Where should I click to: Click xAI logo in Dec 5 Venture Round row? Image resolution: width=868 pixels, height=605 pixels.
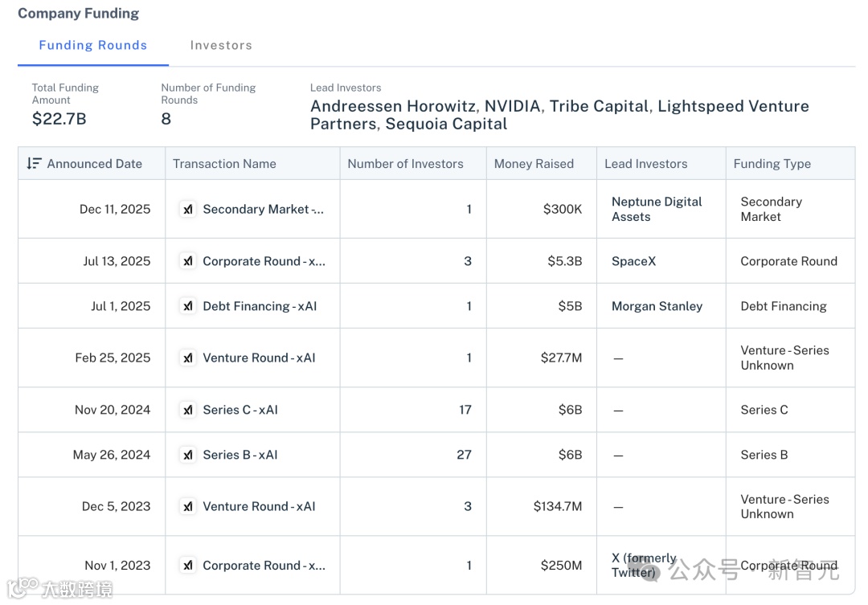[x=188, y=506]
